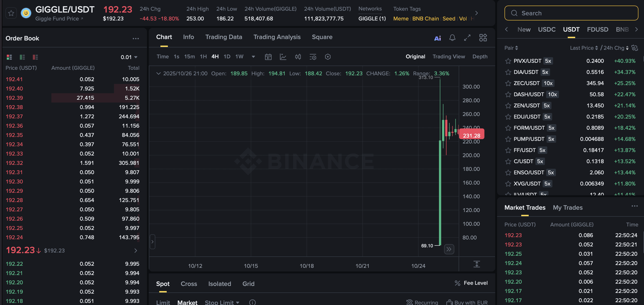Add GIGGLE/USDT to favorites star
This screenshot has height=305, width=644.
11,13
